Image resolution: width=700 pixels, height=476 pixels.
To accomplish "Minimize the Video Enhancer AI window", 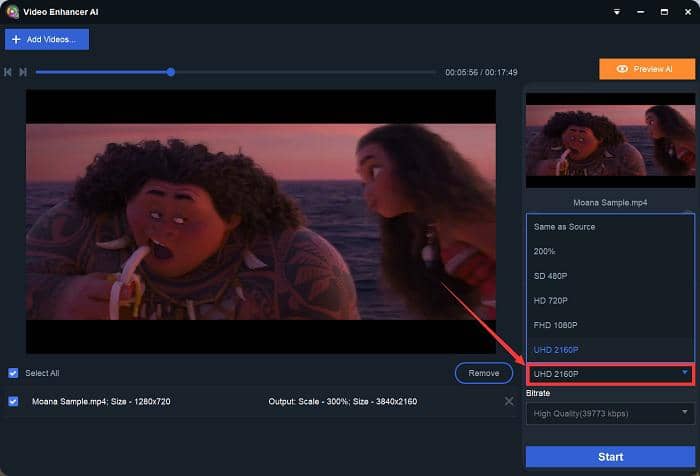I will coord(641,12).
